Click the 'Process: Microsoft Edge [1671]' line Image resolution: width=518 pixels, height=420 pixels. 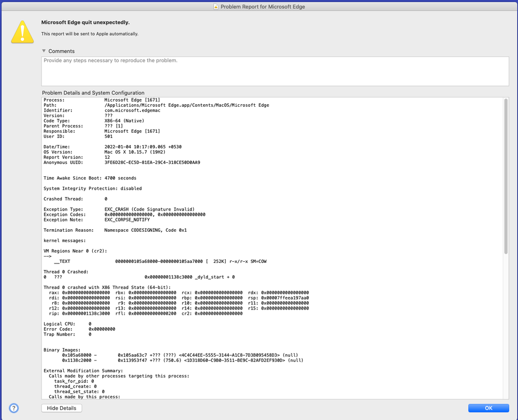102,100
